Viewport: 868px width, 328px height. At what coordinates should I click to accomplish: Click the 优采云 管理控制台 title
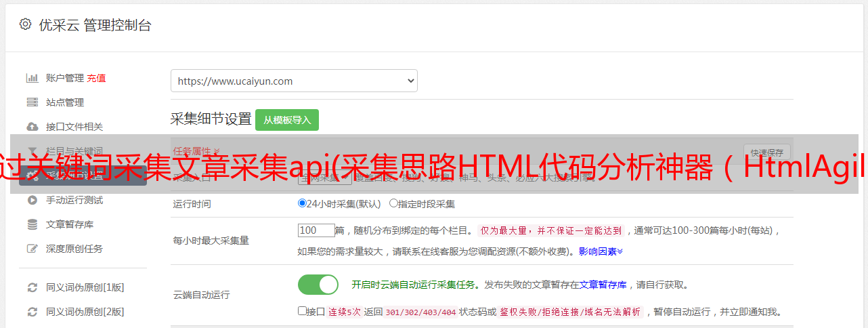pyautogui.click(x=94, y=25)
